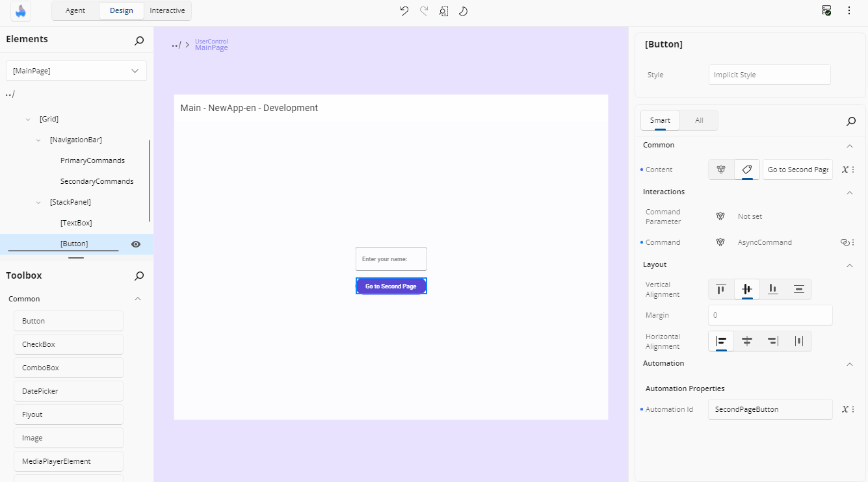Switch to the Interactive tab

pyautogui.click(x=167, y=10)
